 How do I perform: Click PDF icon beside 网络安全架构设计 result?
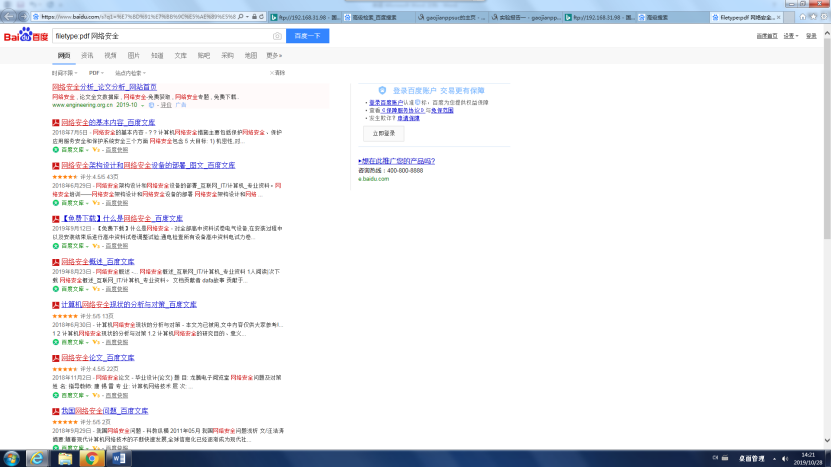pyautogui.click(x=55, y=166)
